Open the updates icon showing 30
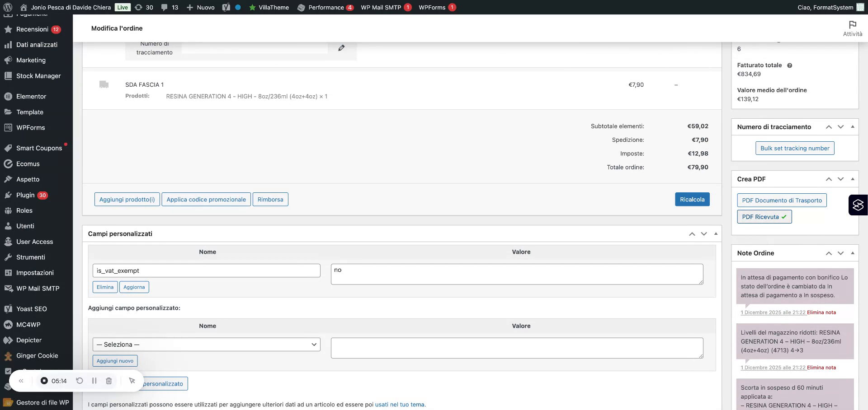Image resolution: width=868 pixels, height=410 pixels. click(x=144, y=7)
